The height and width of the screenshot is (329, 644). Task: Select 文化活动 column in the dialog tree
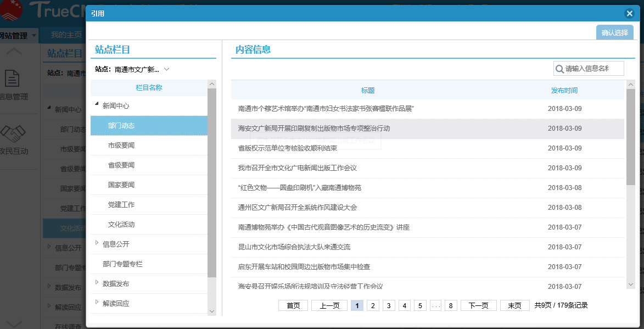(x=149, y=224)
